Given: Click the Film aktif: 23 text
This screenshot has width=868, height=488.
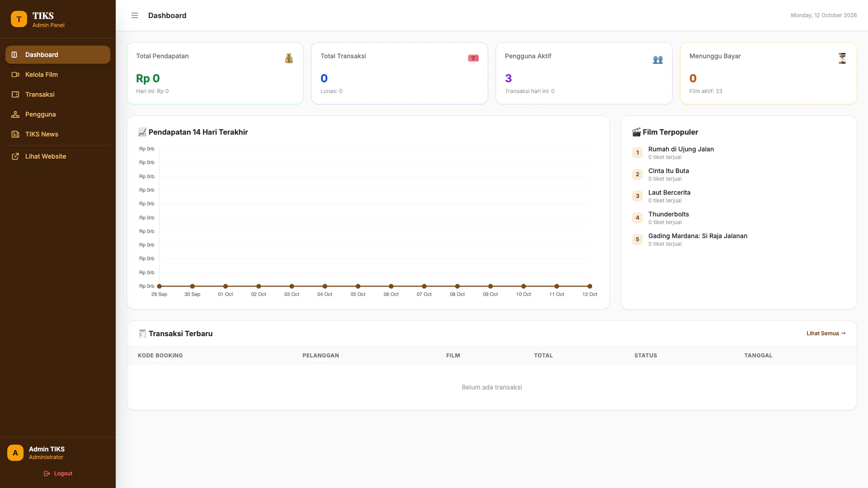Looking at the screenshot, I should (x=706, y=91).
